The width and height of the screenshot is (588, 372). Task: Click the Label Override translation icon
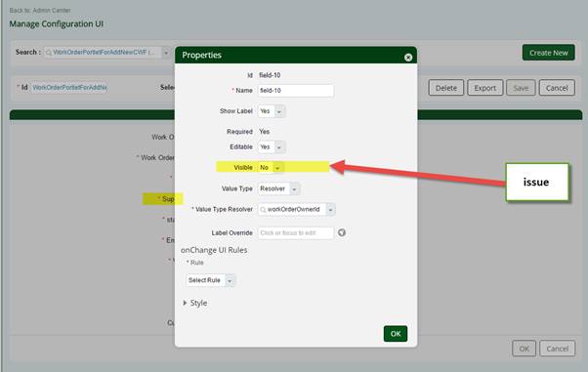(x=341, y=232)
